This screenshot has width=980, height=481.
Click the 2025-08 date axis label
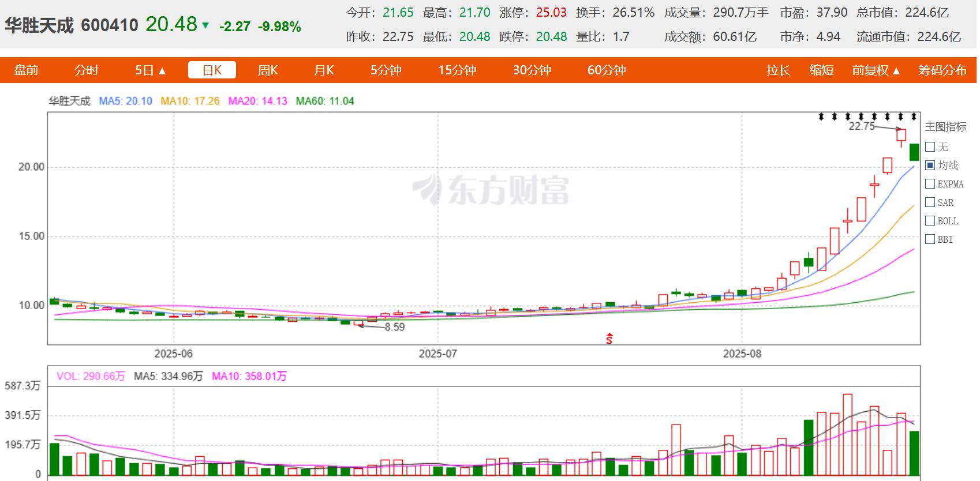(742, 354)
